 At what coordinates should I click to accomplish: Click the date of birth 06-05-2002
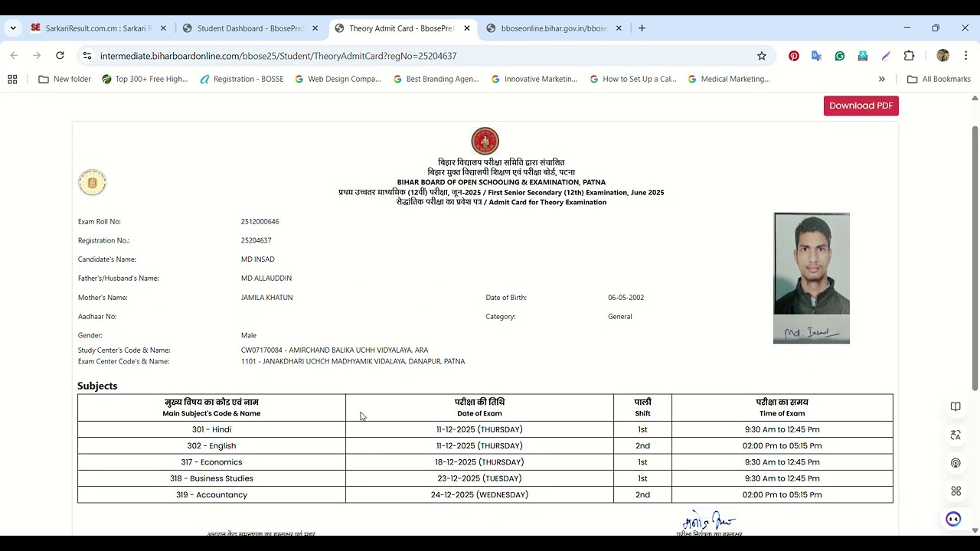click(x=626, y=298)
